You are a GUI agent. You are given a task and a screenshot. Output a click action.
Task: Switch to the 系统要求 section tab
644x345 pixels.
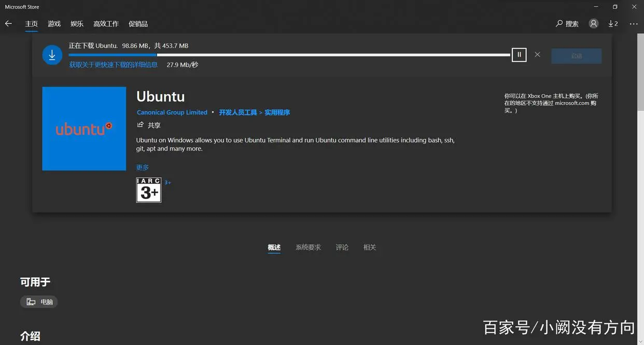309,248
